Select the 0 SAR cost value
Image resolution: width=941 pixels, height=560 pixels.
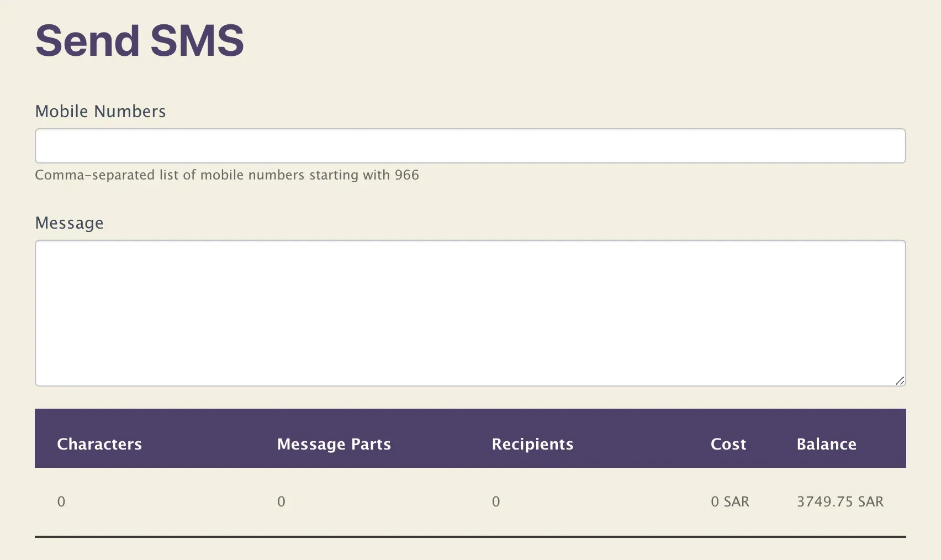730,501
